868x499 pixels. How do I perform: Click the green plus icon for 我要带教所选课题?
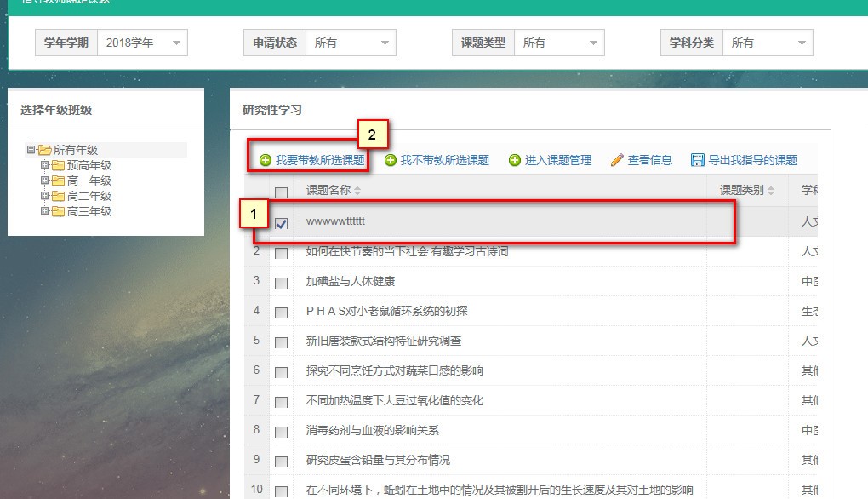266,160
